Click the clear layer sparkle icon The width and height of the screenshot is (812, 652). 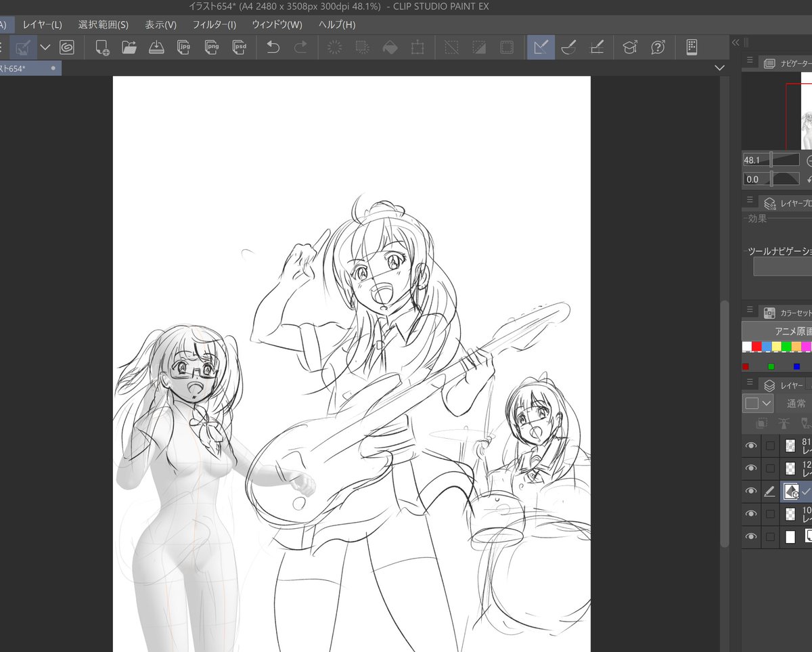(x=334, y=47)
